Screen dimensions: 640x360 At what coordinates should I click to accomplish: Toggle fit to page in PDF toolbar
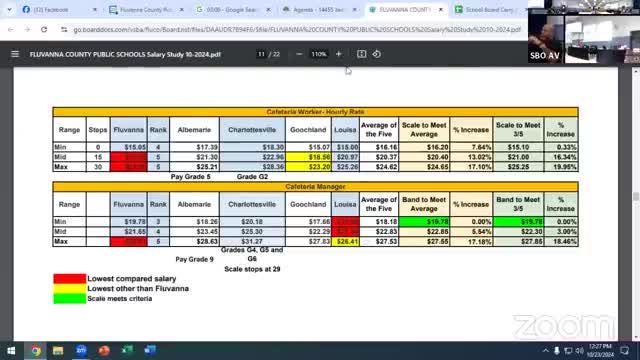pos(361,54)
